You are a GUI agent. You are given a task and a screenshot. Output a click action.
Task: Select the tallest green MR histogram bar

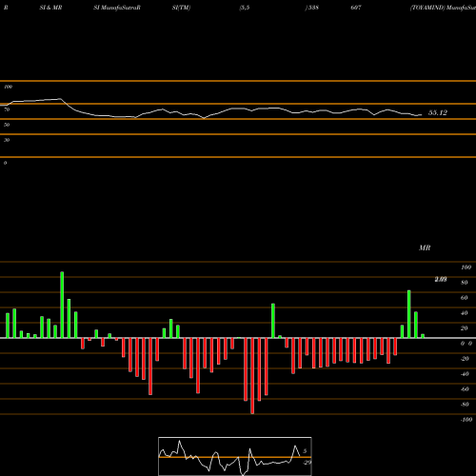[x=62, y=305]
